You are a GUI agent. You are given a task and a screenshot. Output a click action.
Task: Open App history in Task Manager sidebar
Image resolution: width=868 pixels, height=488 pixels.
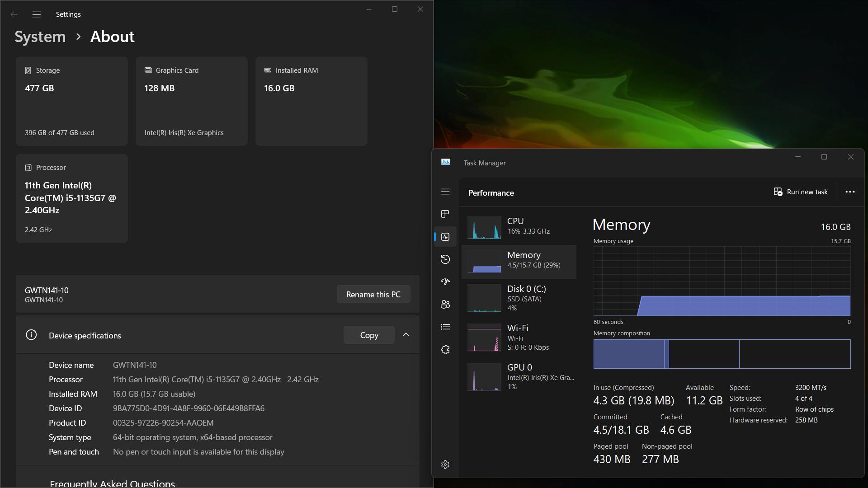pos(445,259)
